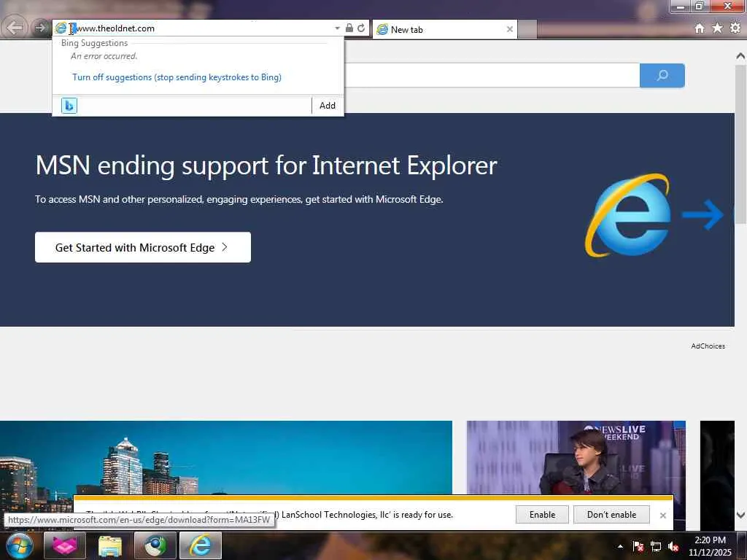
Task: Open the Tools gear icon
Action: click(735, 28)
